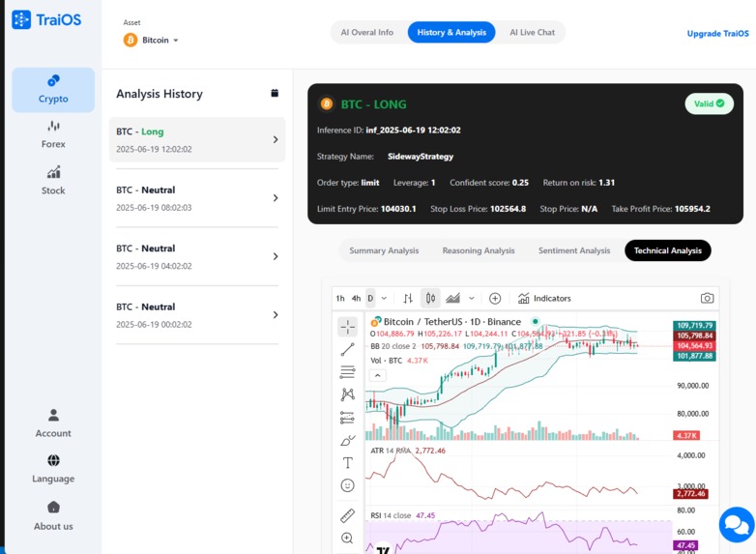Image resolution: width=756 pixels, height=554 pixels.
Task: Click the Bitcoin coin icon under Asset
Action: click(131, 40)
